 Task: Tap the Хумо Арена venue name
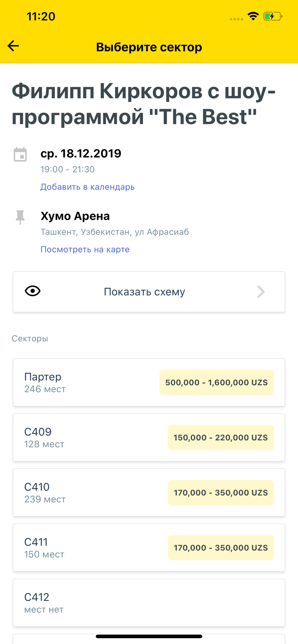point(75,216)
